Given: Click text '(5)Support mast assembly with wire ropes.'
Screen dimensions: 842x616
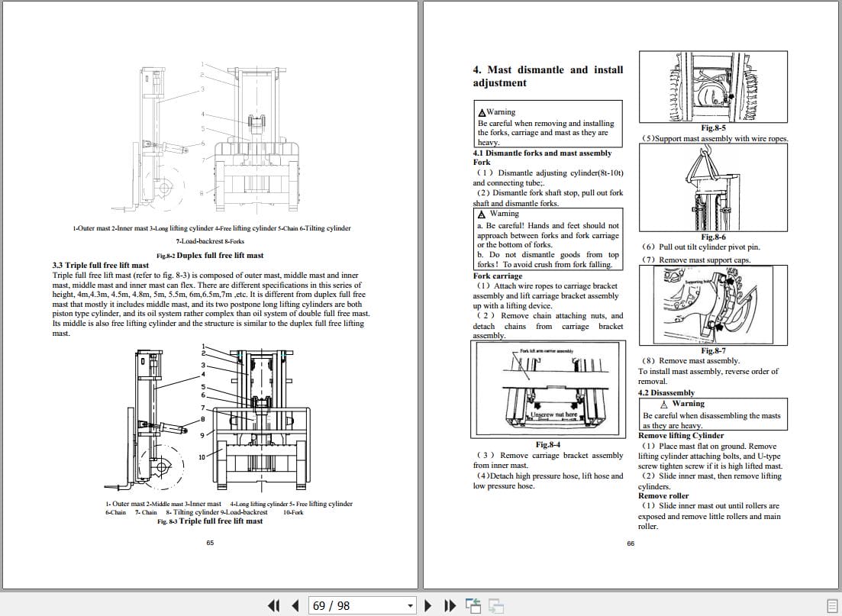Looking at the screenshot, I should [x=715, y=139].
